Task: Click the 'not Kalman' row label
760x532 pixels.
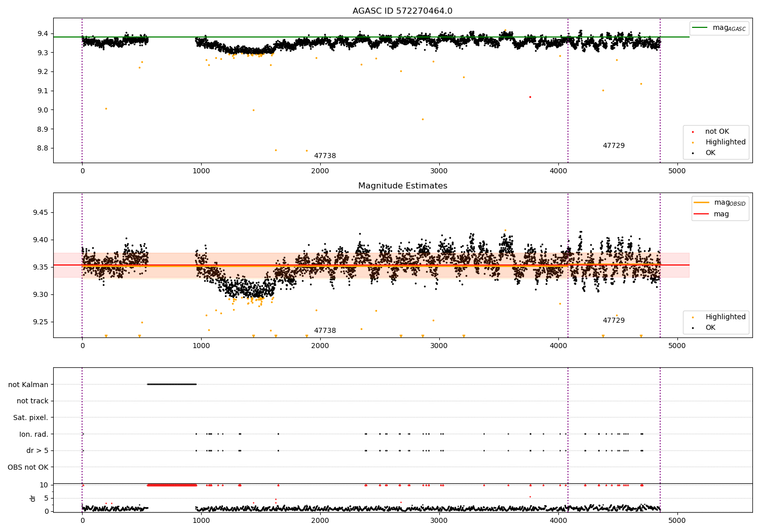Action: [28, 385]
